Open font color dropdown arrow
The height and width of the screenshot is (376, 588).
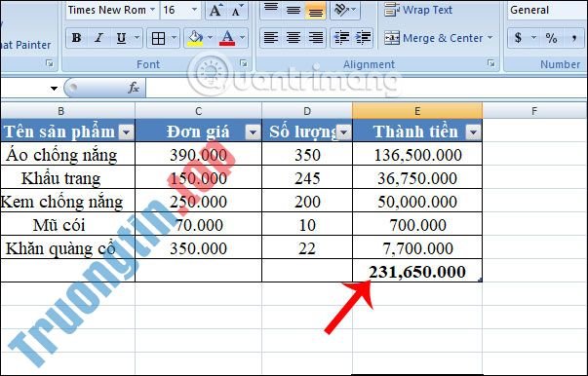pyautogui.click(x=242, y=38)
